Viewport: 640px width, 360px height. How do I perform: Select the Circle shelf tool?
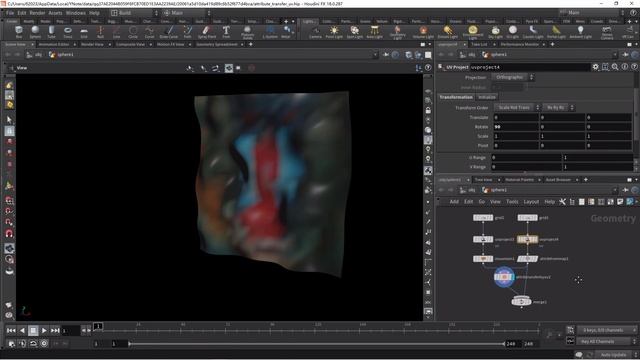pyautogui.click(x=133, y=31)
